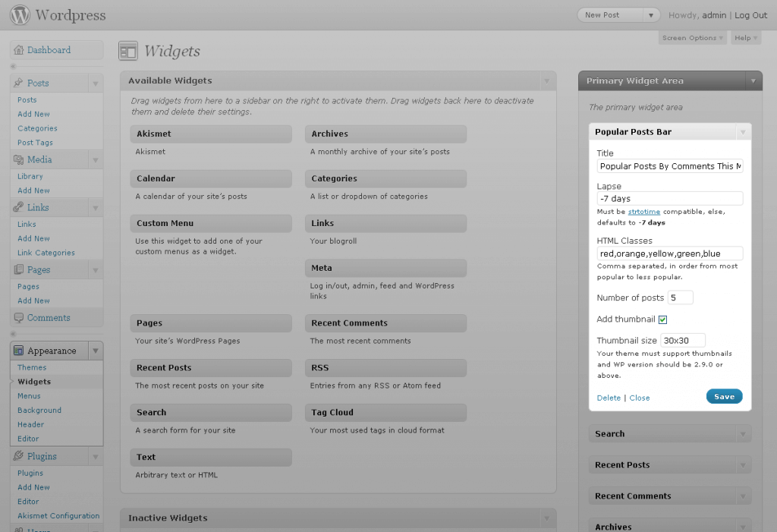Click the Number of posts field
This screenshot has height=532, width=777.
click(x=681, y=298)
